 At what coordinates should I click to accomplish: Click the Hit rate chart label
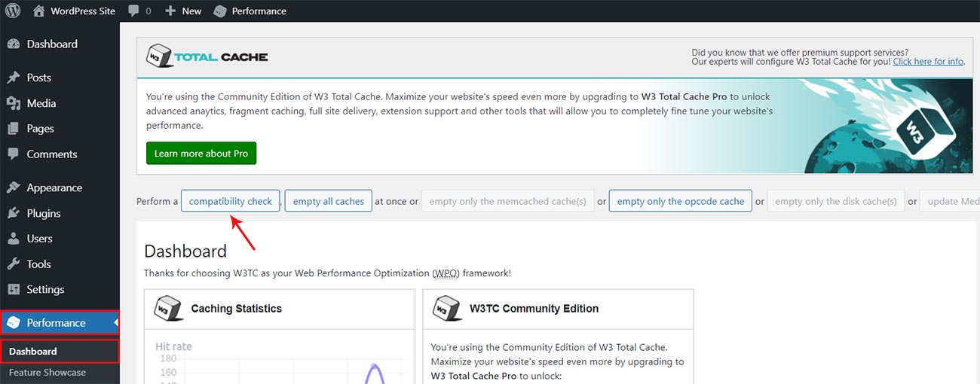pos(173,346)
